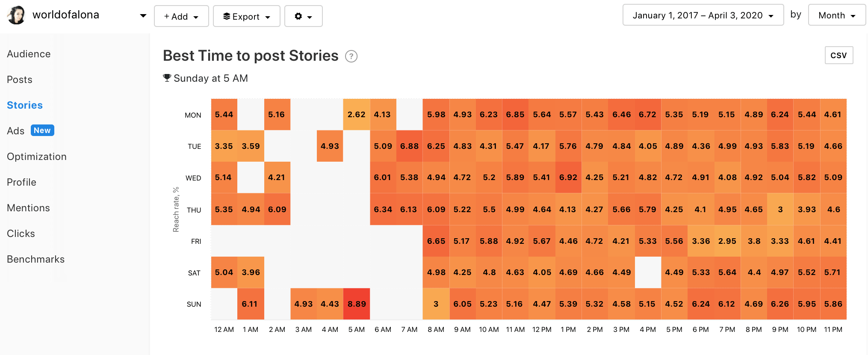
Task: Open the Add dropdown button
Action: (181, 16)
